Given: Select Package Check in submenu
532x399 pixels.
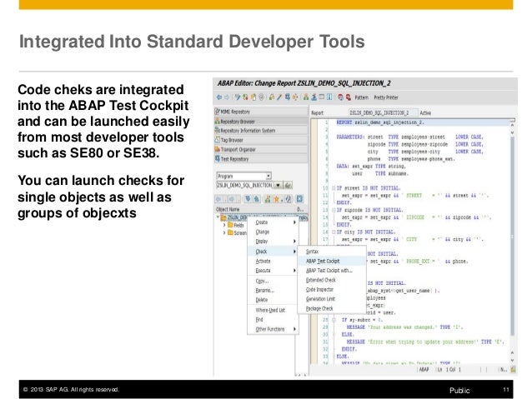Looking at the screenshot, I should 332,308.
